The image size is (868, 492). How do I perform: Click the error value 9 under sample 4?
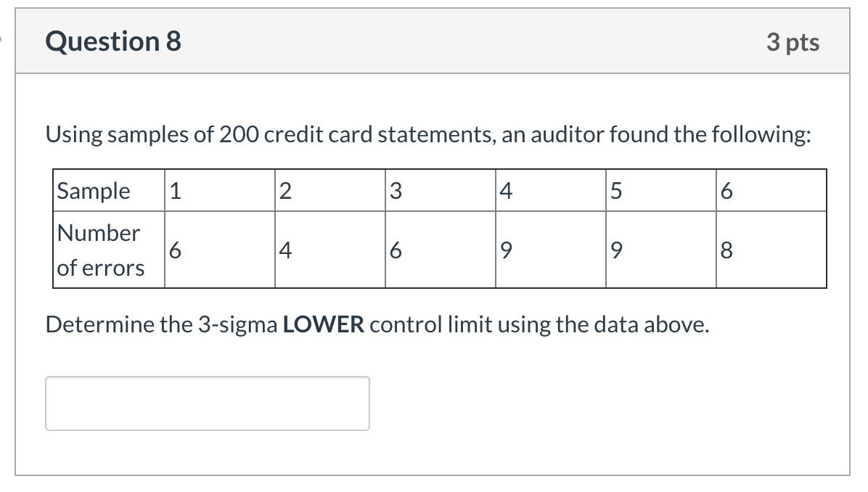tap(507, 249)
